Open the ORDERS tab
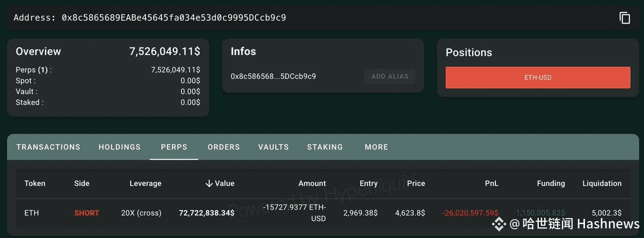 click(x=224, y=147)
